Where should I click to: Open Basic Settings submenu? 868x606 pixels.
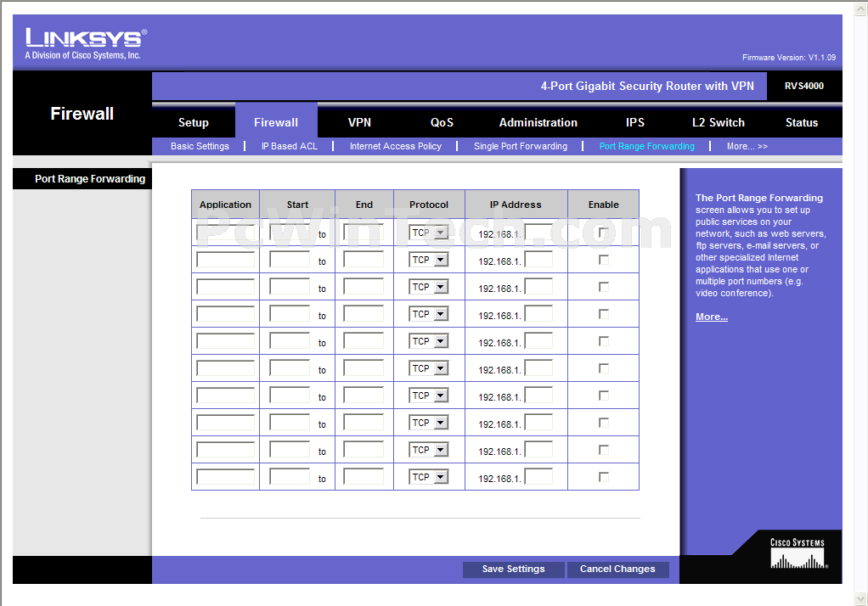200,146
